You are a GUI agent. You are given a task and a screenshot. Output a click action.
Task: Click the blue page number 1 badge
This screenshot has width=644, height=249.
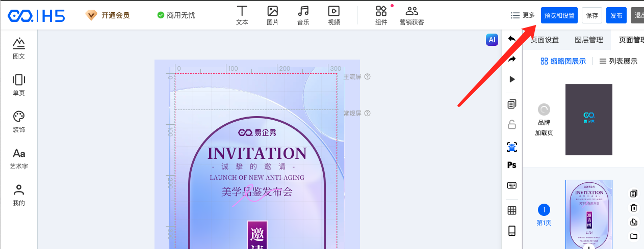544,210
